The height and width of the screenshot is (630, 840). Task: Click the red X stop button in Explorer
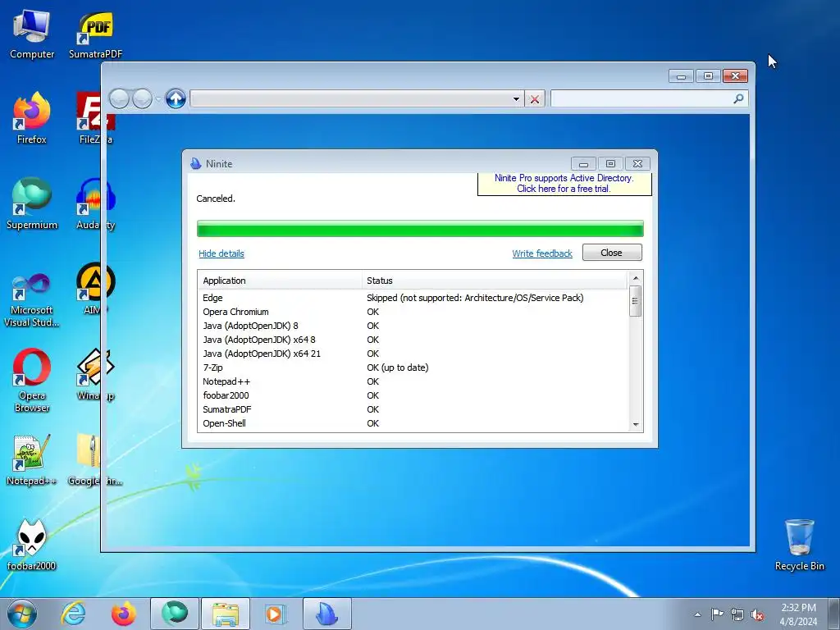click(535, 98)
